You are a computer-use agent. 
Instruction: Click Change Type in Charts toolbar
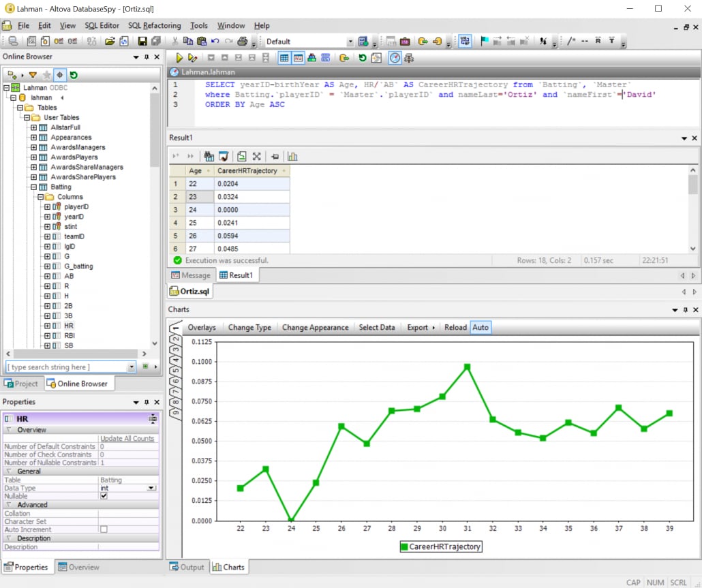249,327
